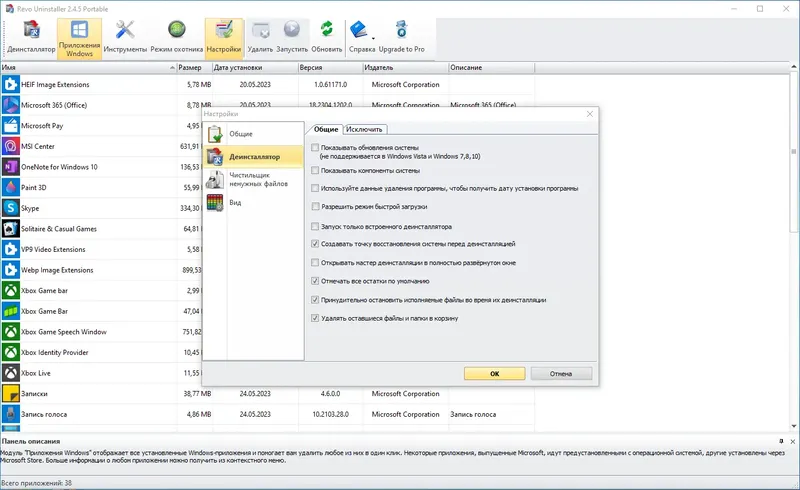Activate Режим охотника mode
Screen dimensions: 800x490
coord(177,37)
